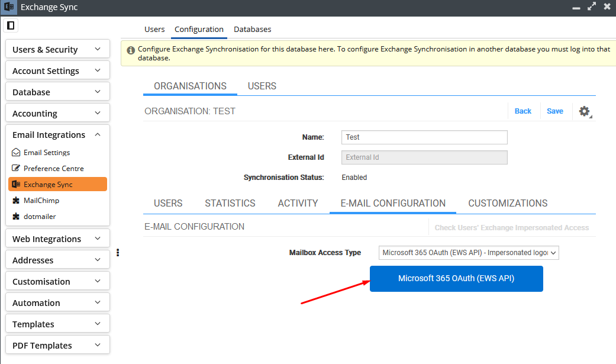This screenshot has height=364, width=616.
Task: Click the ORGANISATION: TEST heading
Action: coord(190,111)
